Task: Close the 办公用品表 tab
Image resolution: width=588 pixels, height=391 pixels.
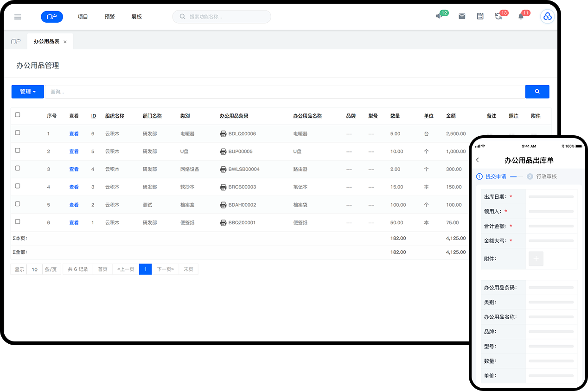Action: (x=65, y=42)
